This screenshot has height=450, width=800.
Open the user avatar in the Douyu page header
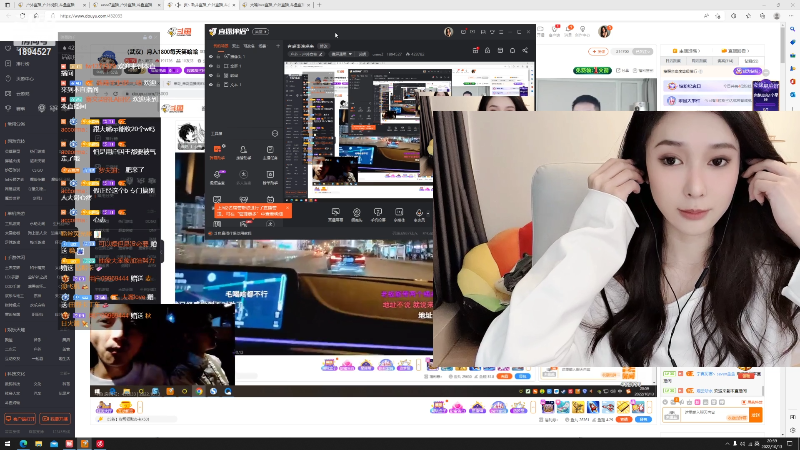tap(605, 31)
